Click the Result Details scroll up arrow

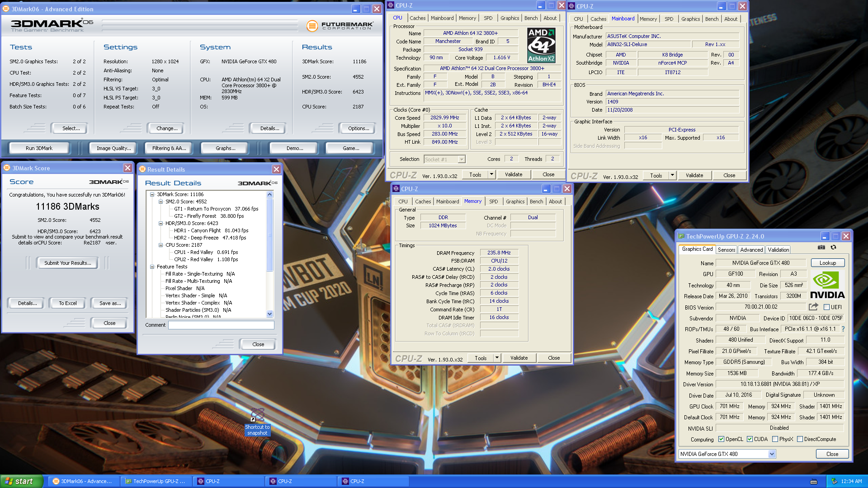(270, 195)
